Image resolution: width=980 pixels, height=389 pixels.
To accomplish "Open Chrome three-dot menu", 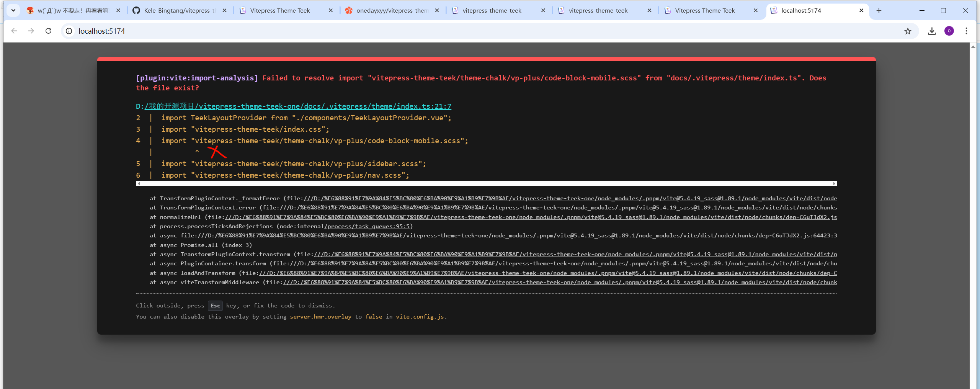I will 966,31.
